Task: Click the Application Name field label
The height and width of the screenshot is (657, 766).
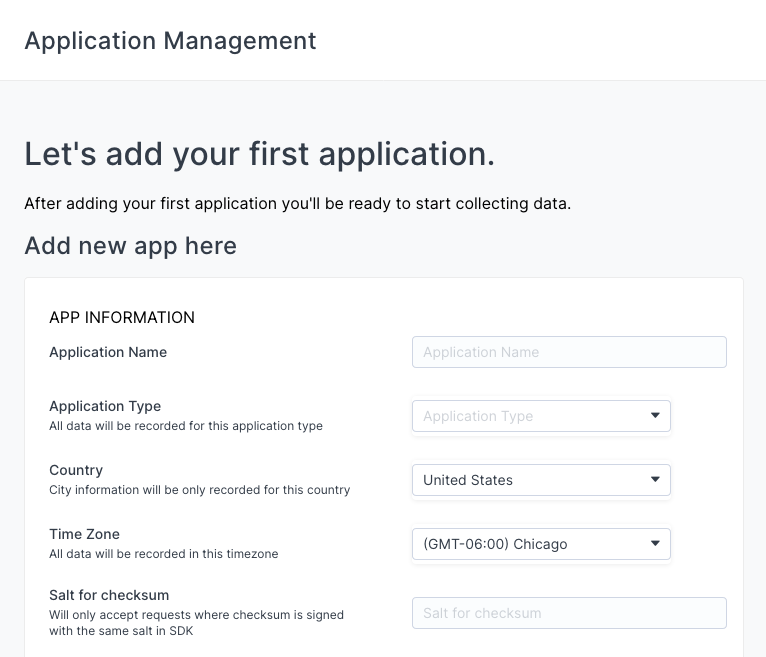Action: coord(108,352)
